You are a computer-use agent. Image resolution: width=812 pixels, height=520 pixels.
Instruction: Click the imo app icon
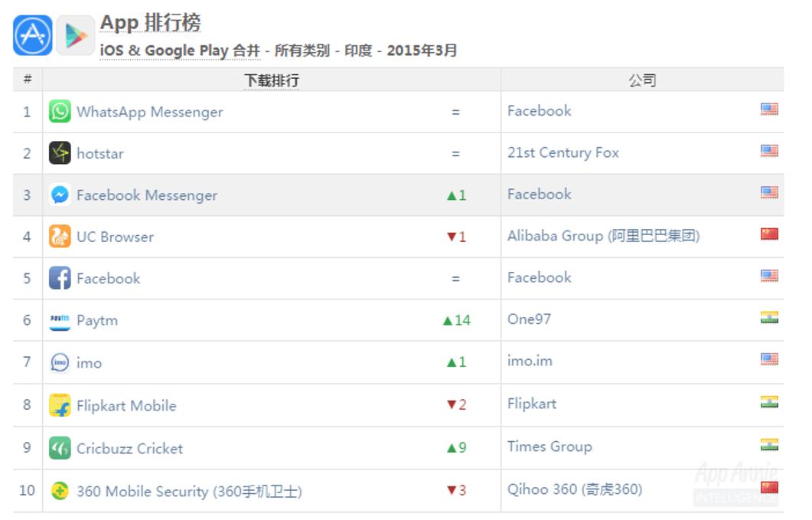(60, 362)
